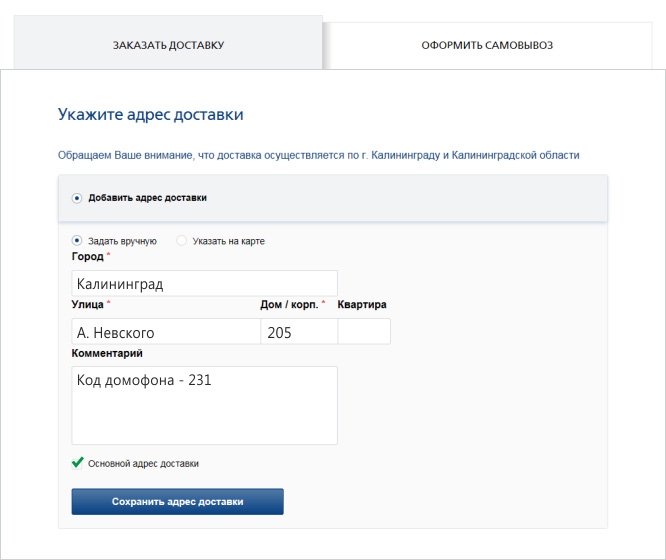Switch to the "Заказать доставку" tab
The image size is (666, 560).
(x=168, y=45)
